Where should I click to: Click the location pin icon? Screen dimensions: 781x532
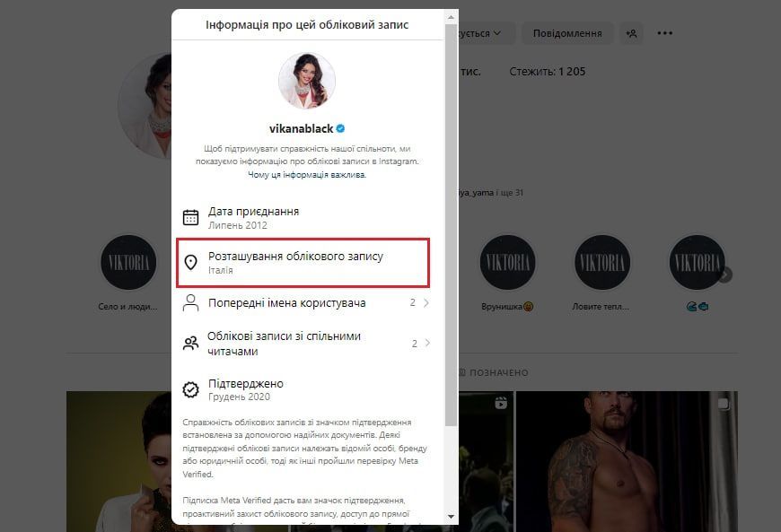(x=191, y=262)
